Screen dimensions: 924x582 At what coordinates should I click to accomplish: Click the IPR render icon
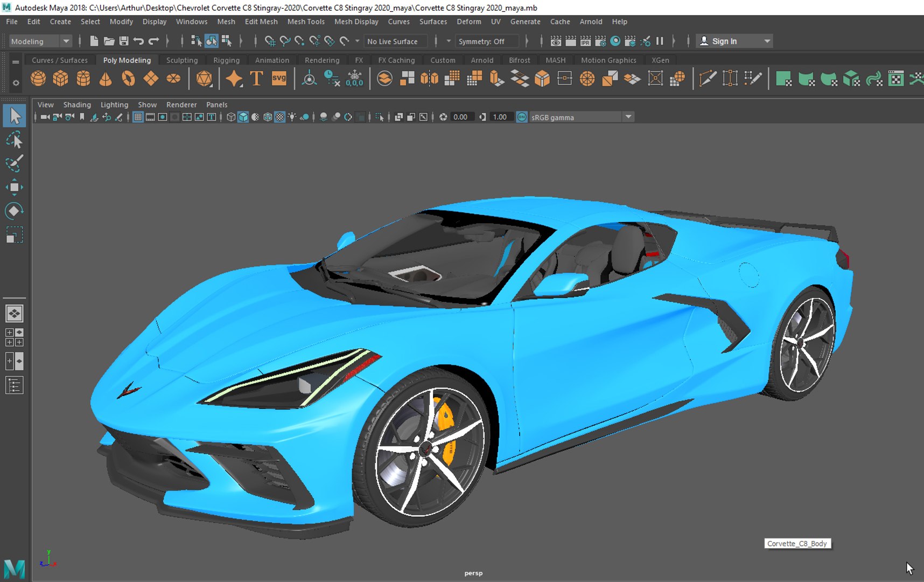pos(585,41)
